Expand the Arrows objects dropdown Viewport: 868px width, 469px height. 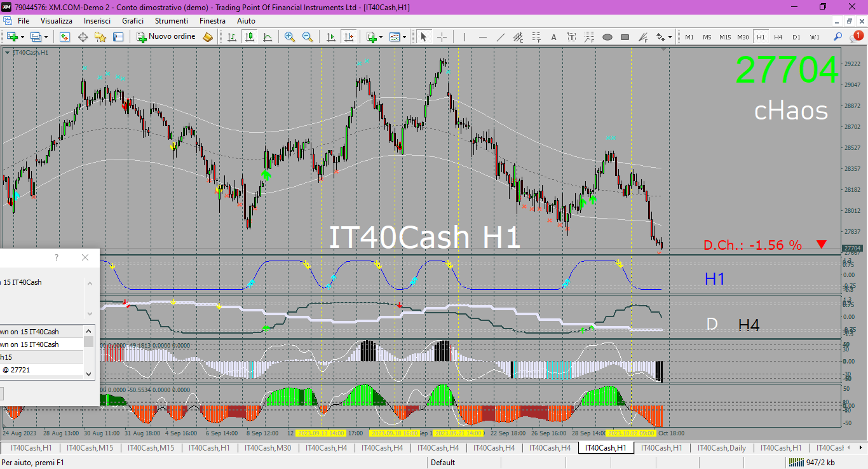(670, 37)
